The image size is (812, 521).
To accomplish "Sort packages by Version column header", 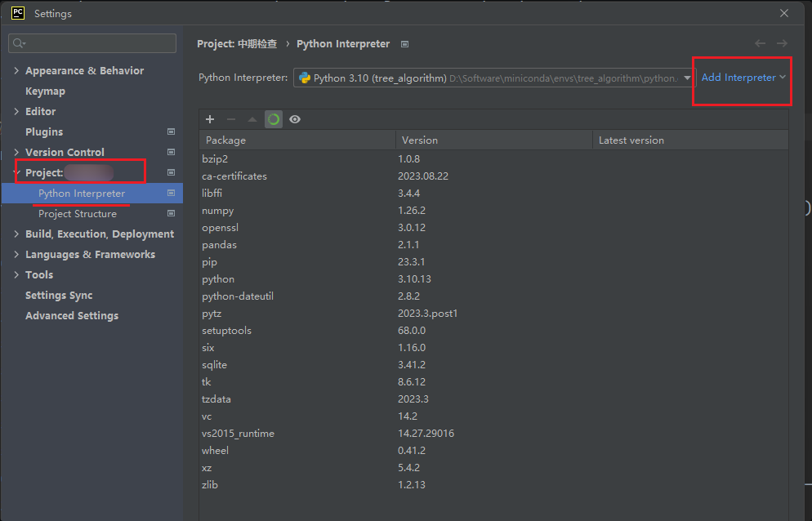I will point(493,140).
